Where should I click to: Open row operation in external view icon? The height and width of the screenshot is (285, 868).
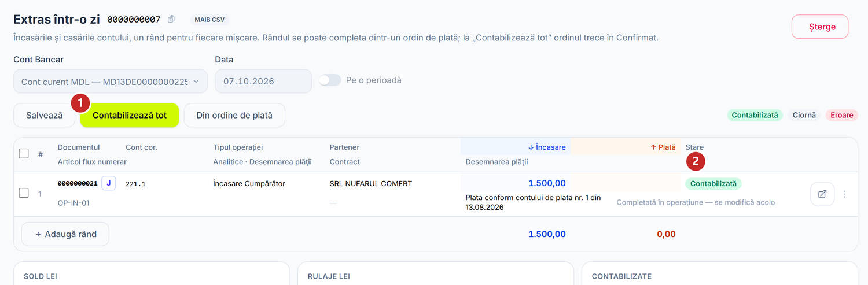click(822, 194)
